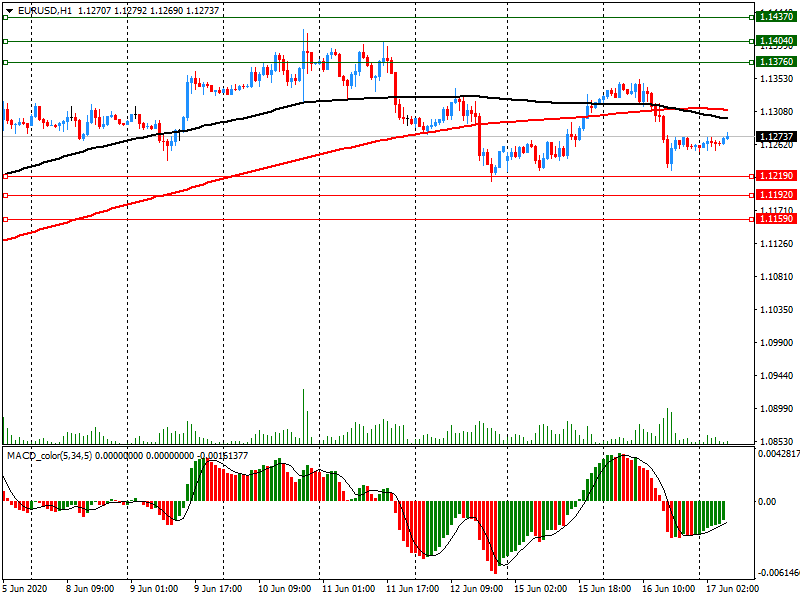Click the 17 Jun 02:00 time label
The height and width of the screenshot is (600, 800).
pyautogui.click(x=731, y=588)
